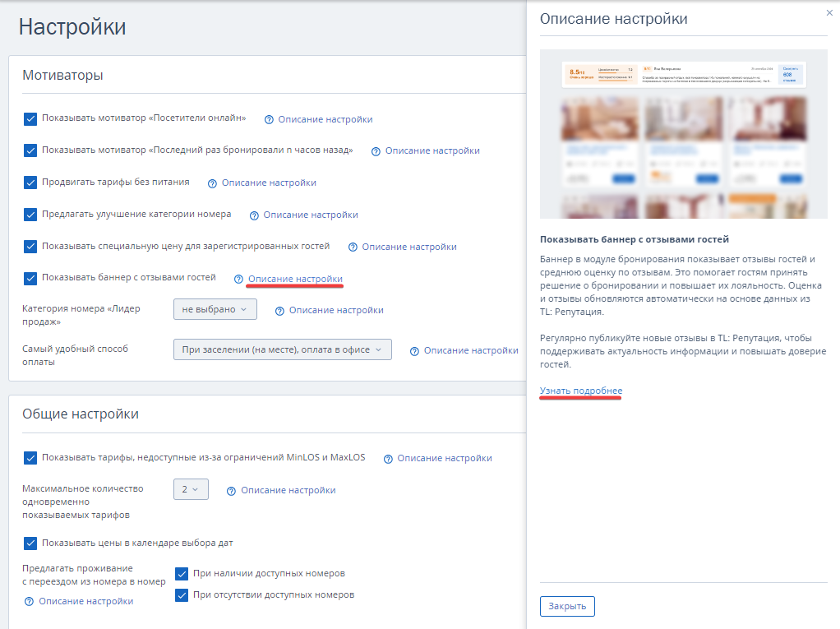Toggle «Последний раз бронировали n часов назад» checkbox
The width and height of the screenshot is (840, 629).
coord(30,150)
